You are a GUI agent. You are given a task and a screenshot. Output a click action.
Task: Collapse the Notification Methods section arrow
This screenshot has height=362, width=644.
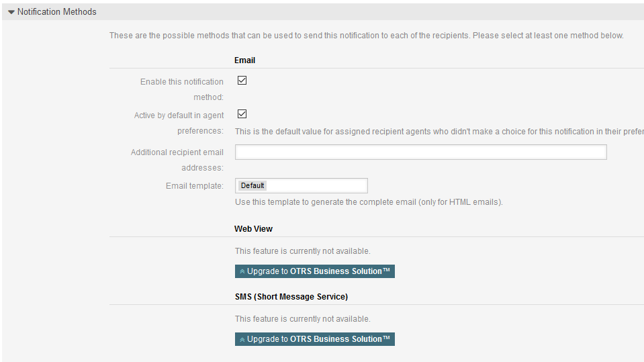point(11,12)
